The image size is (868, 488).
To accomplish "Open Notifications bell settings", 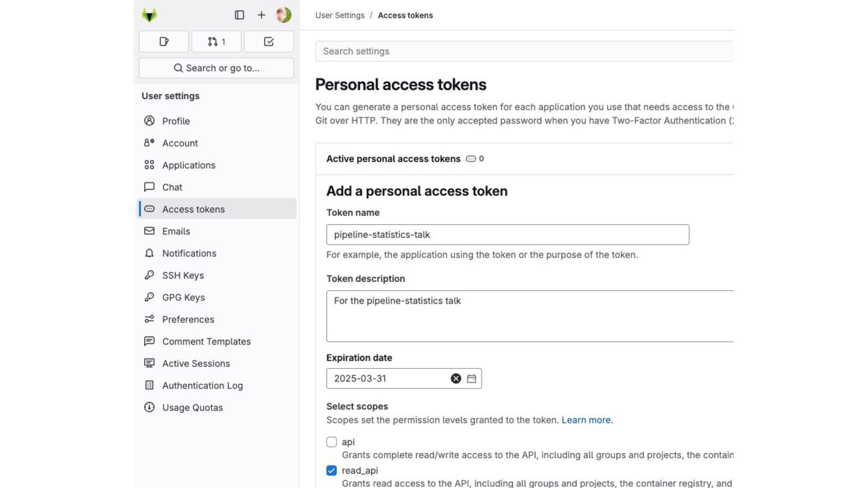I will point(189,254).
